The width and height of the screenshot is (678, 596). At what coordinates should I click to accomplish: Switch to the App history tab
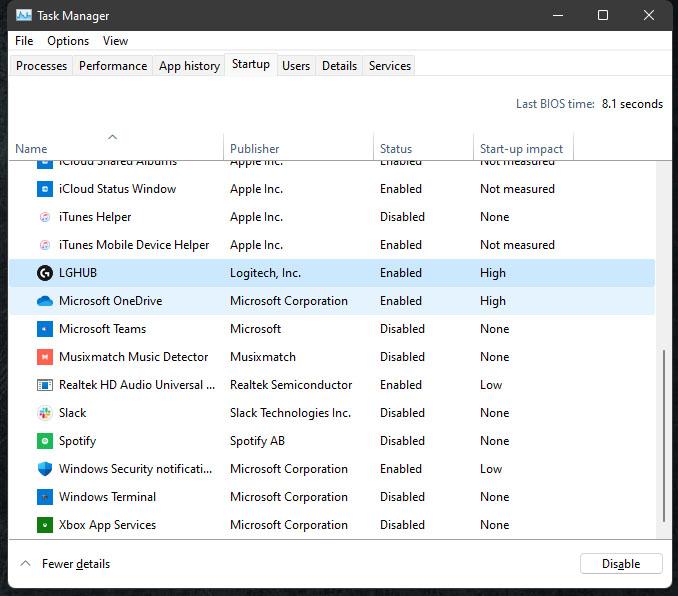click(x=189, y=66)
